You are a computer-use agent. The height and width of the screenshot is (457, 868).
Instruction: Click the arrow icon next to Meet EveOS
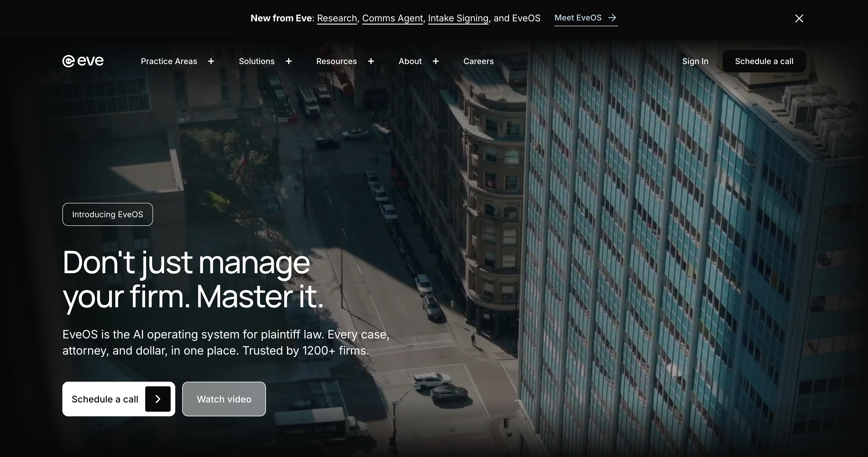click(612, 18)
